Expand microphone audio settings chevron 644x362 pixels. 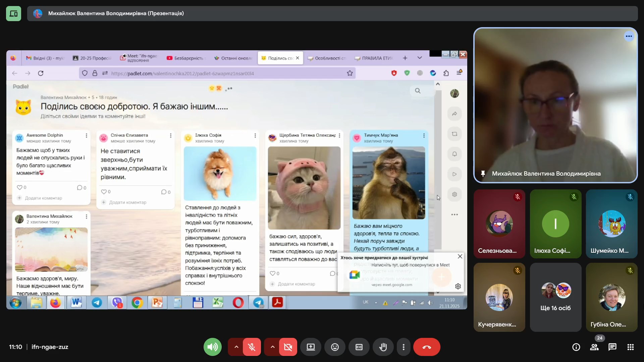[236, 347]
